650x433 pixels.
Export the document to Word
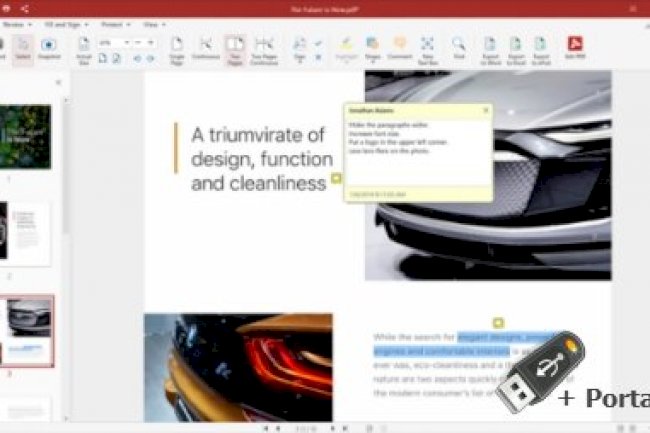click(x=490, y=51)
